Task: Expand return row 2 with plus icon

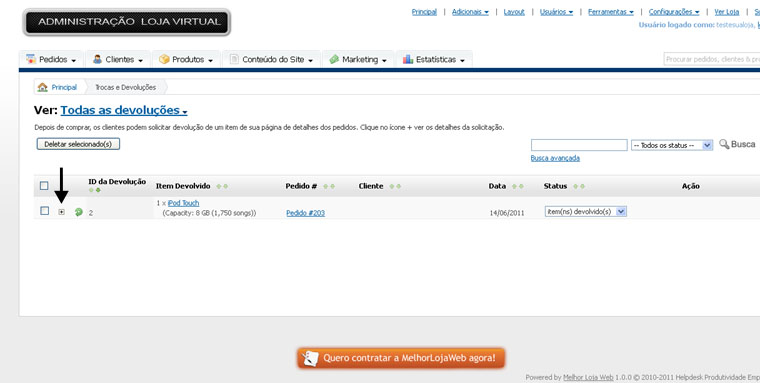Action: coord(62,212)
